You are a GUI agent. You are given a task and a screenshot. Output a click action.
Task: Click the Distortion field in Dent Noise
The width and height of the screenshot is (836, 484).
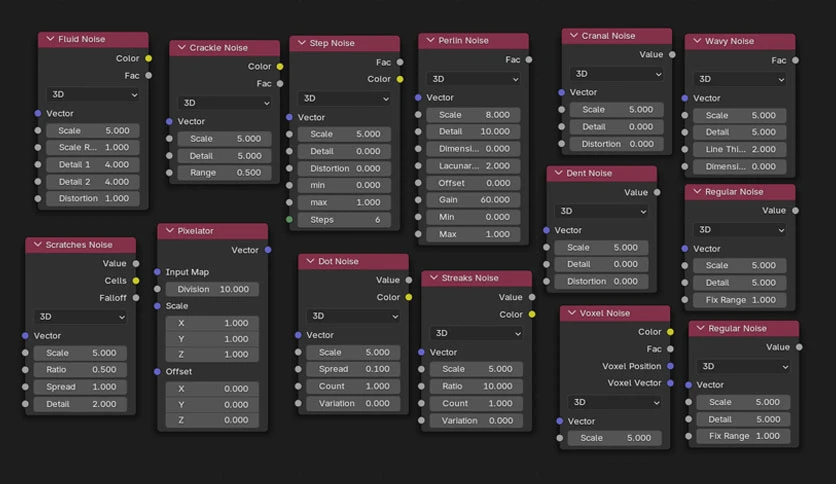[x=601, y=281]
